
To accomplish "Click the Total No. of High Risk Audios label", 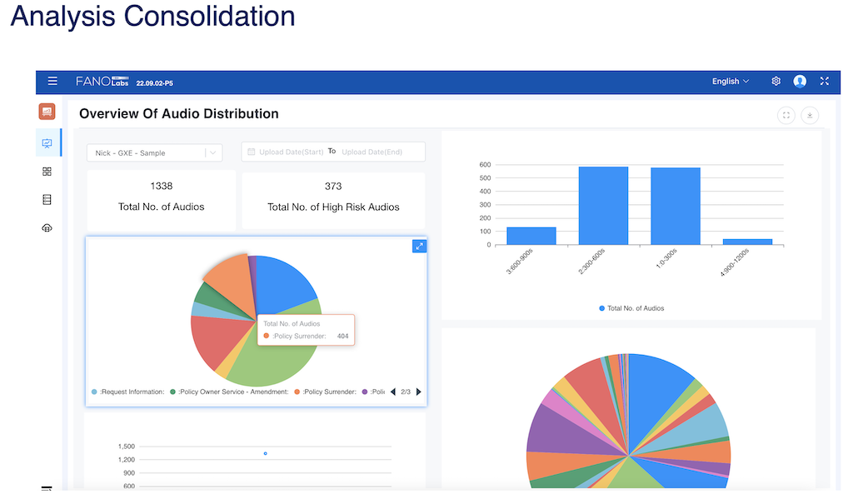I will point(333,207).
